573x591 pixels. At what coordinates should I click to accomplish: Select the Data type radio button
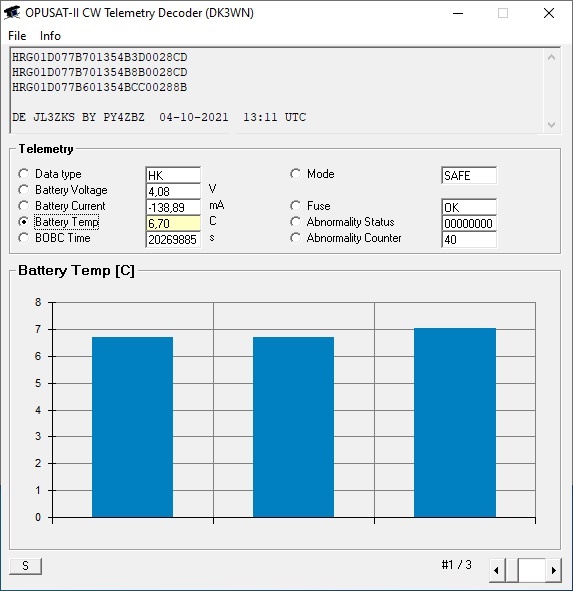point(24,174)
